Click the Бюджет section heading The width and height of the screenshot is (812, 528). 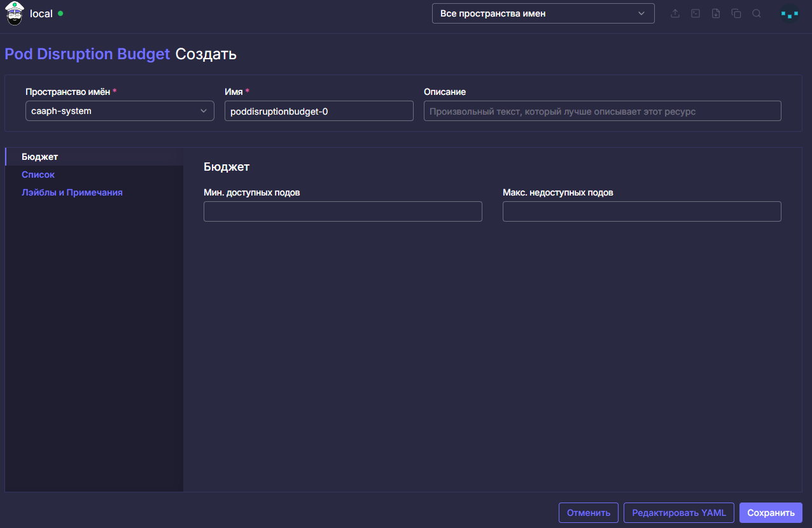pyautogui.click(x=227, y=167)
